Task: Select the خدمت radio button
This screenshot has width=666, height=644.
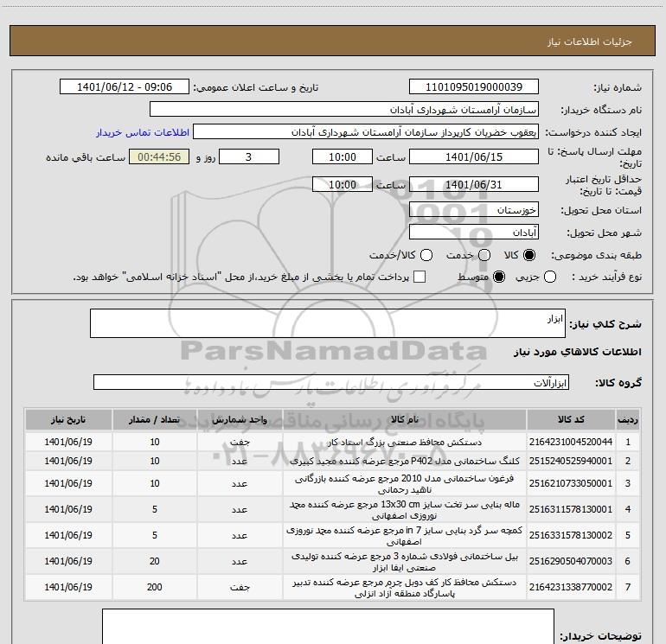Action: (x=484, y=255)
